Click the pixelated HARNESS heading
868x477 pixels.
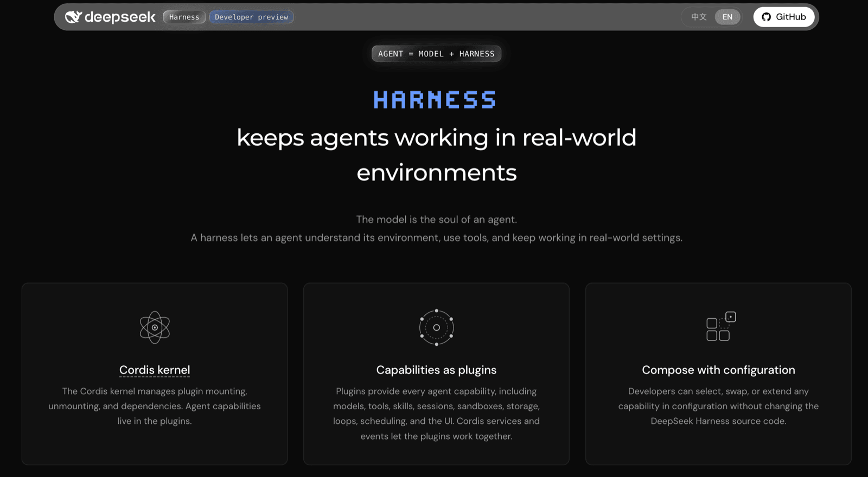point(435,100)
